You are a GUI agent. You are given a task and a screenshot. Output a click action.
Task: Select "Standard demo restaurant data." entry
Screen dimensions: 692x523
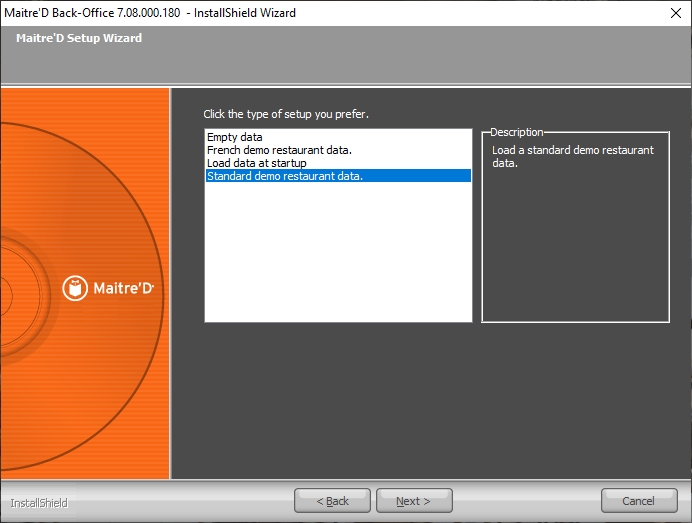click(284, 176)
